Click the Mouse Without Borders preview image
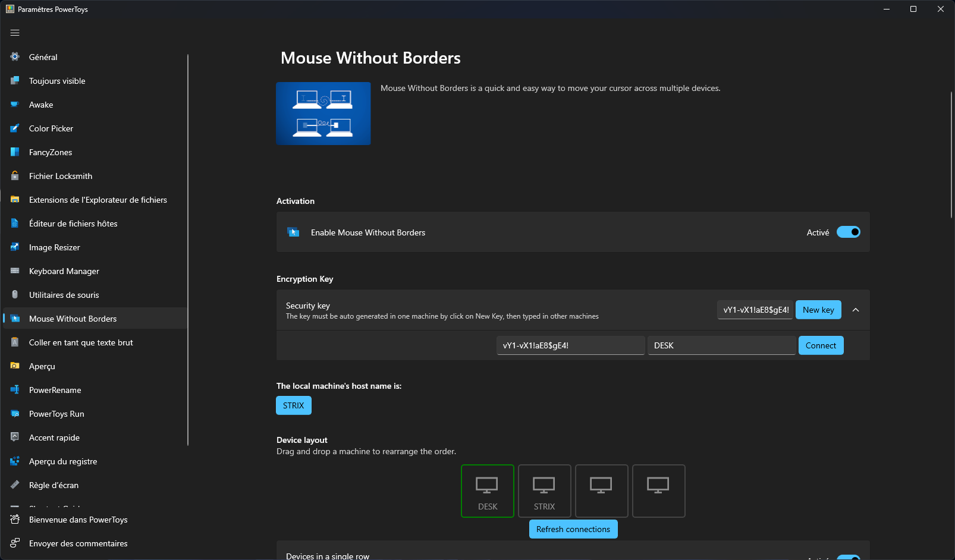955x560 pixels. [x=323, y=114]
